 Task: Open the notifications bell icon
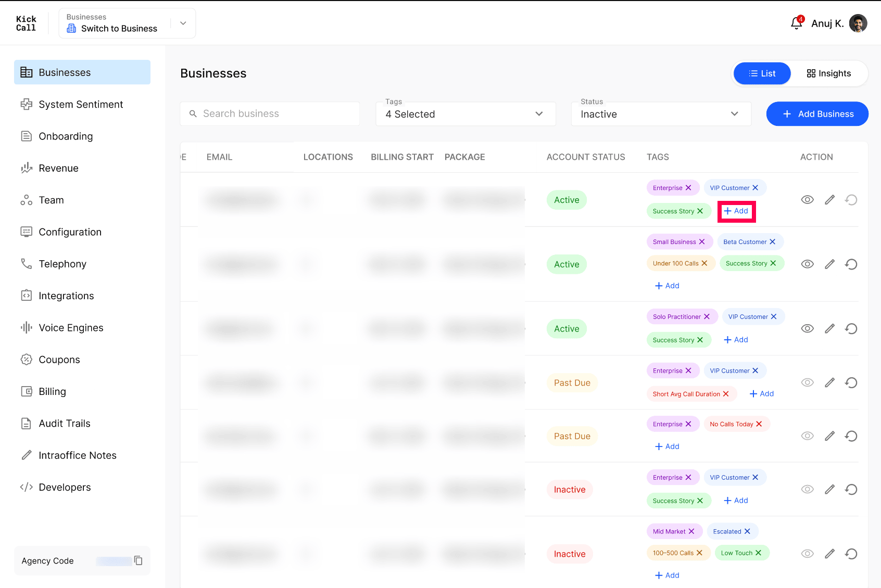[796, 23]
